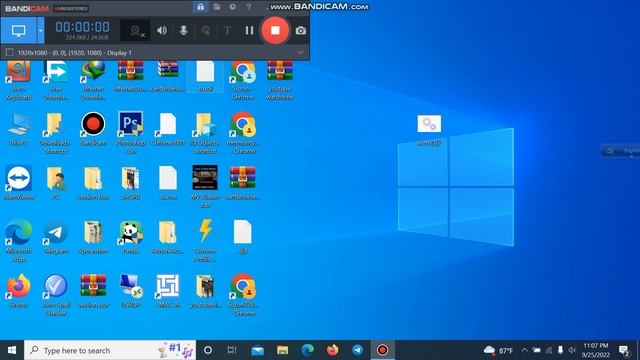Open Cortana circle on the taskbar
Viewport: 640px width, 360px height.
[208, 350]
